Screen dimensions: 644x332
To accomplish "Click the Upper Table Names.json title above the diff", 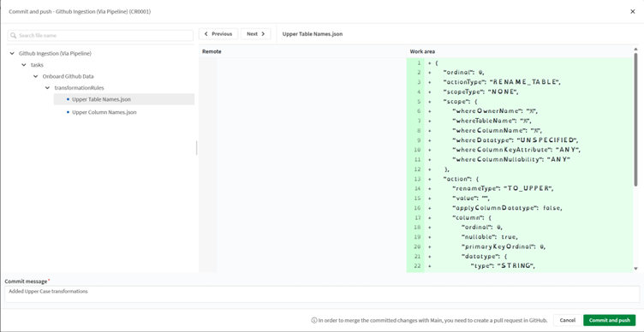I will click(x=313, y=34).
